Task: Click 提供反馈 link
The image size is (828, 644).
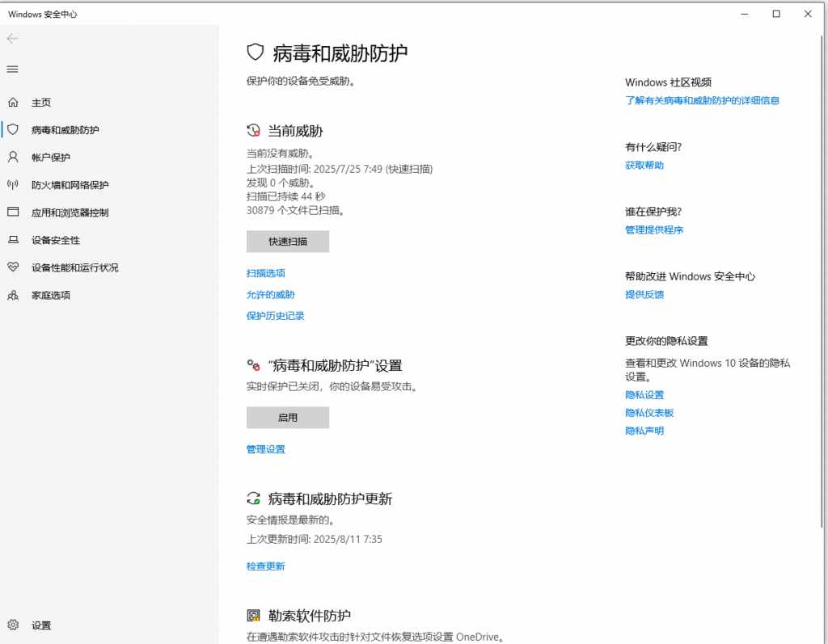Action: [644, 295]
